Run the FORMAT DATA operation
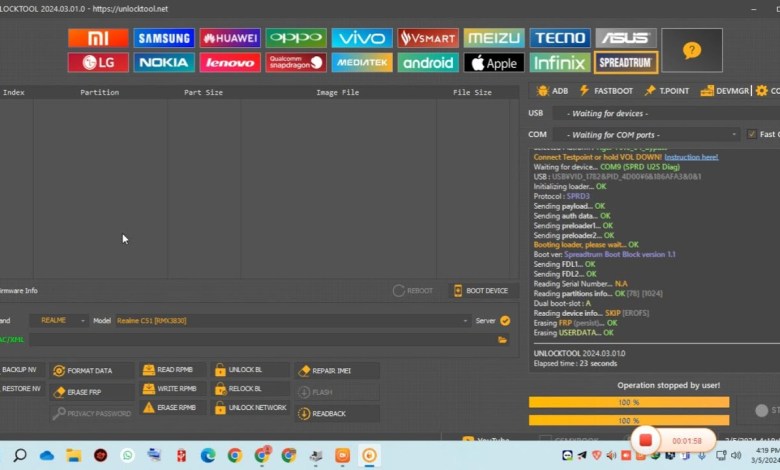 point(92,371)
